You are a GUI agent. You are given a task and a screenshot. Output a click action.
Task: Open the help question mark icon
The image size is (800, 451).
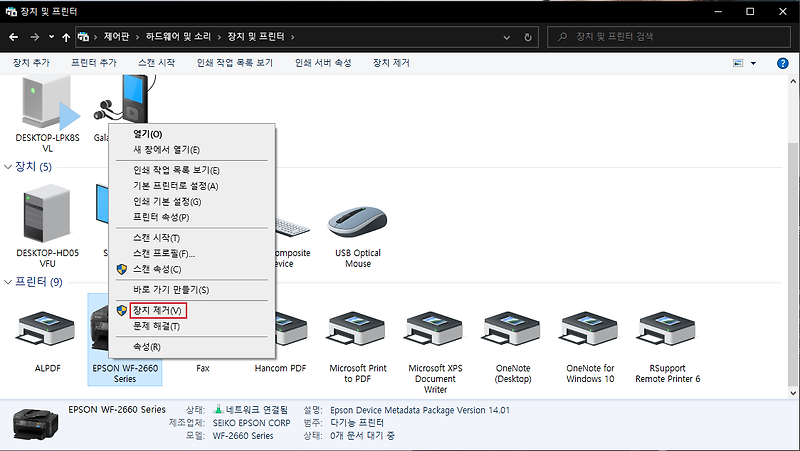(783, 63)
